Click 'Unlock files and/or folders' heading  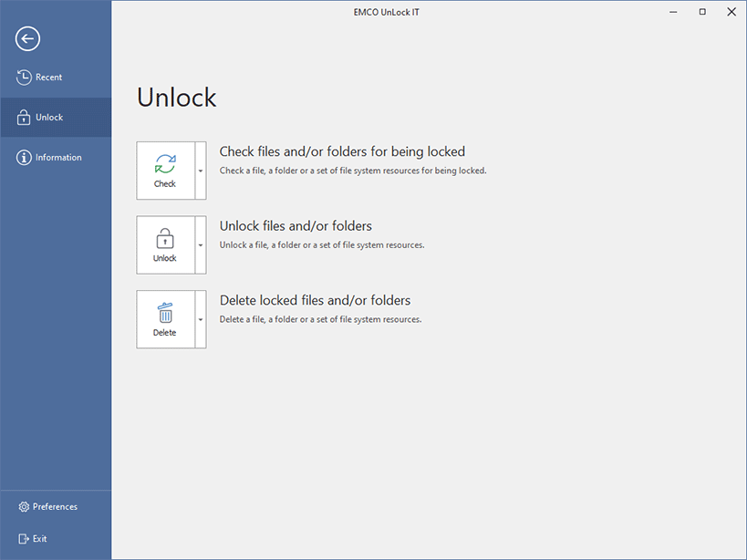[296, 226]
